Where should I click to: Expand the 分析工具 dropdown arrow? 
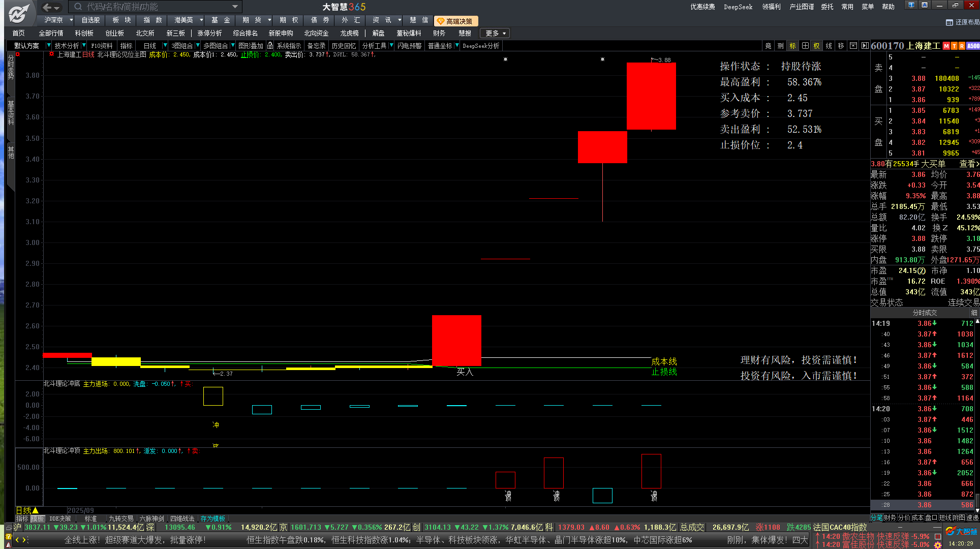coord(391,46)
